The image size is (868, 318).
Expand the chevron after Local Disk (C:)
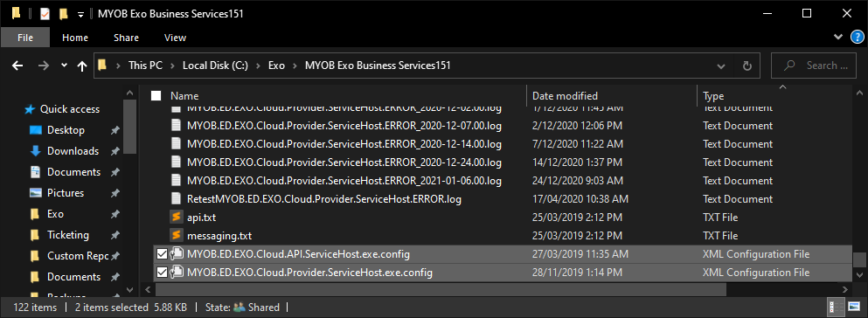pos(259,66)
